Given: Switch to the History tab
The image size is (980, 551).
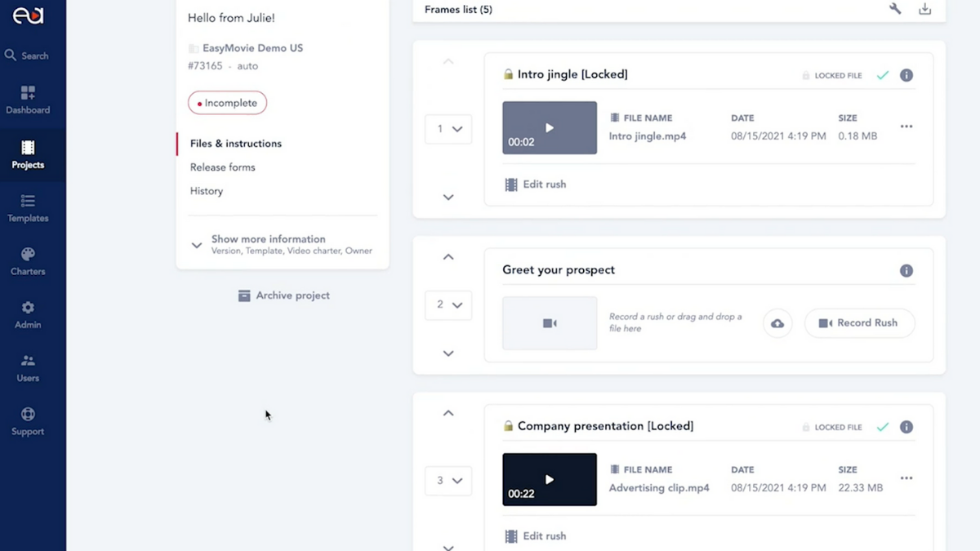Looking at the screenshot, I should (206, 191).
